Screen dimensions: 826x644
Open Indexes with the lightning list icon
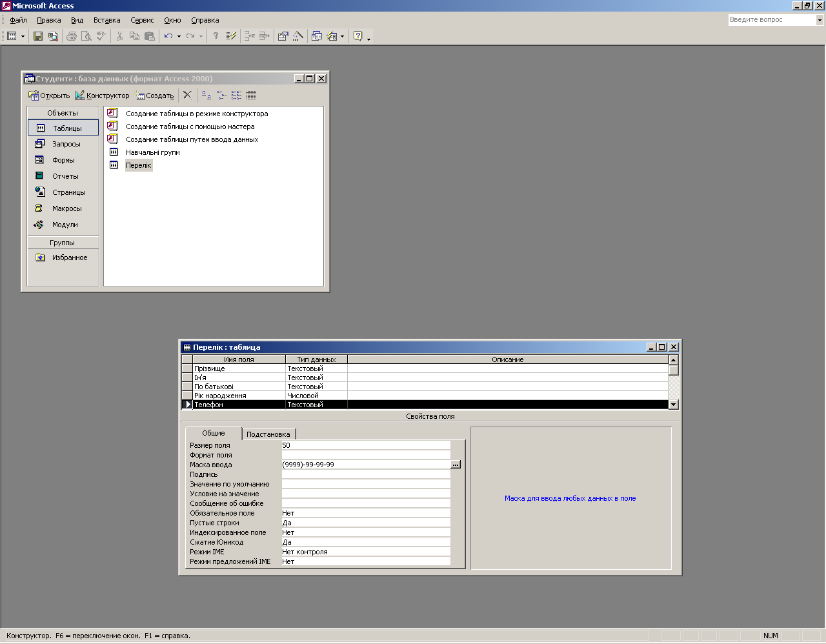point(231,36)
